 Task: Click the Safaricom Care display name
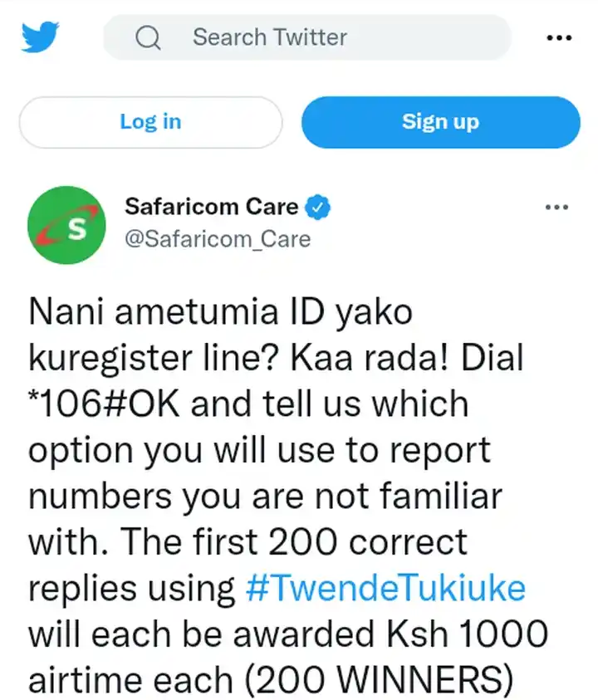[x=211, y=207]
